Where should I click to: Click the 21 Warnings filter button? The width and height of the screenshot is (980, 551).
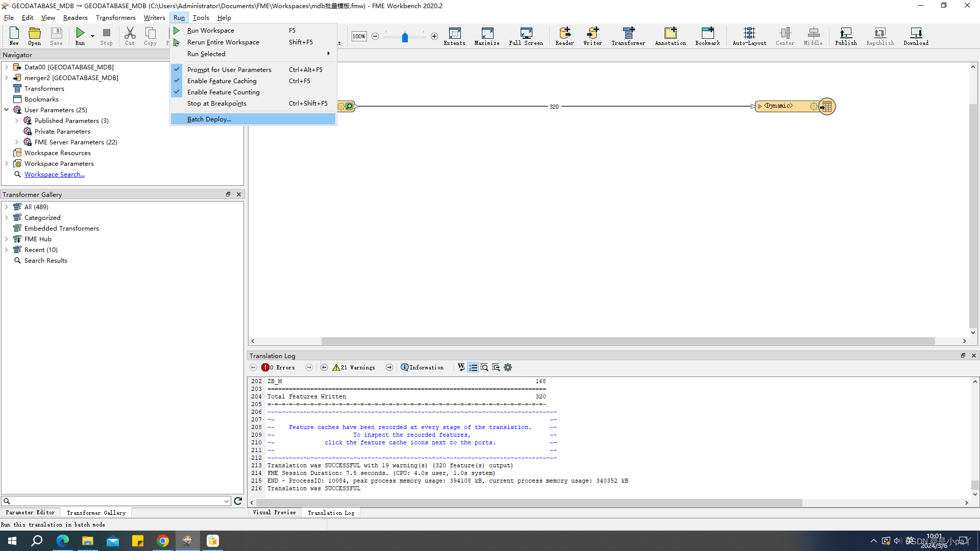pyautogui.click(x=354, y=367)
